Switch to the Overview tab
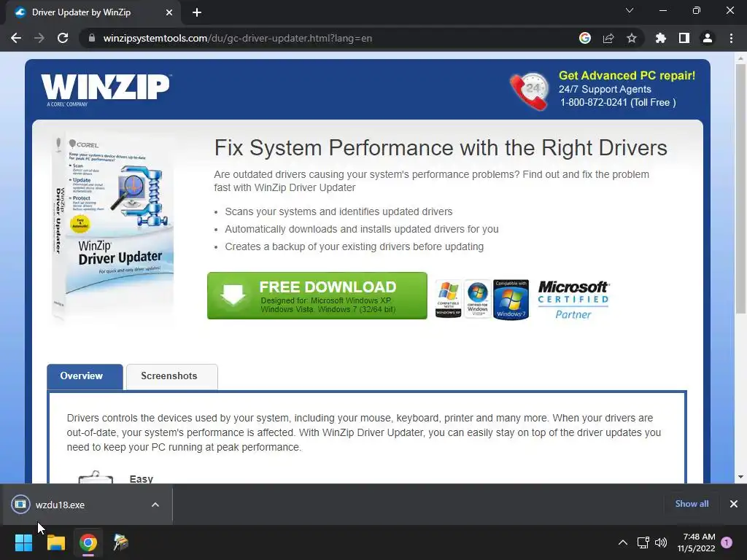 click(x=85, y=376)
